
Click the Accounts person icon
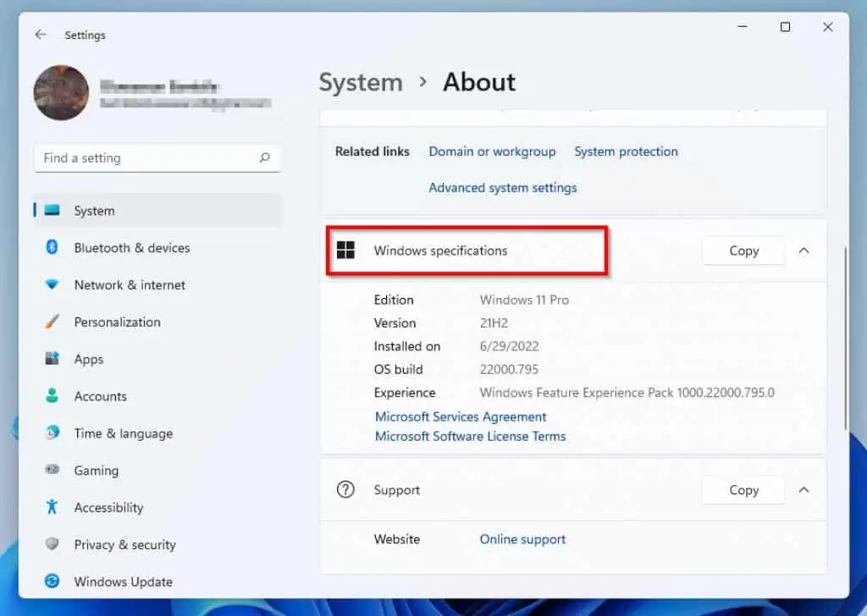pyautogui.click(x=52, y=395)
